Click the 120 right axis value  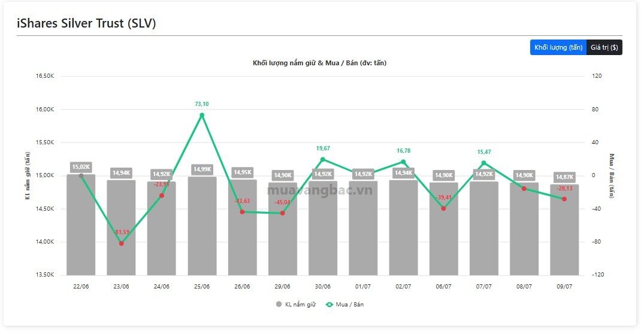point(596,76)
